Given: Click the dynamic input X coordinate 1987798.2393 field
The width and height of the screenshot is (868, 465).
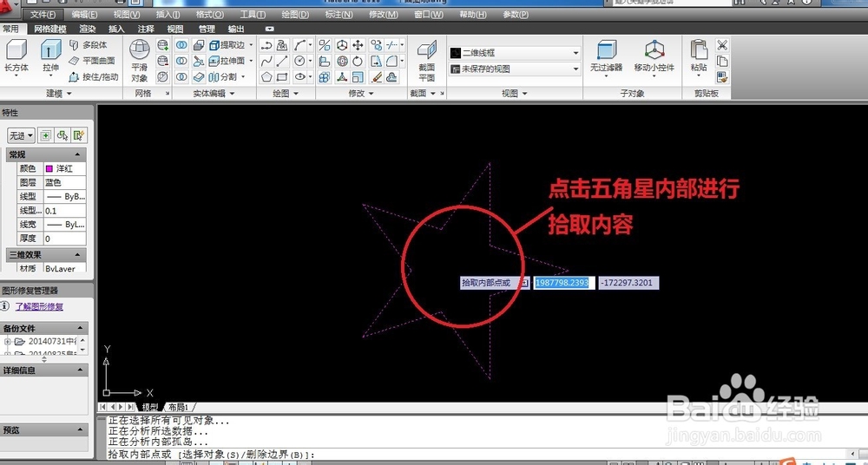Looking at the screenshot, I should [564, 283].
